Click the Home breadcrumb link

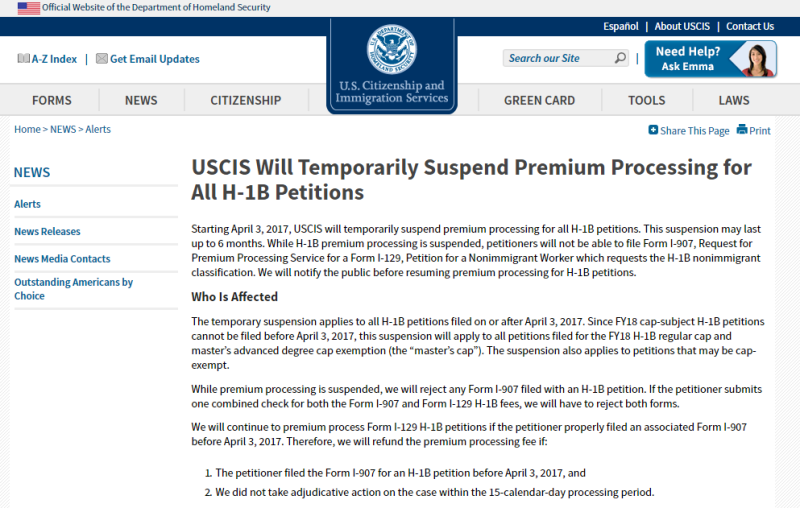[x=27, y=130]
